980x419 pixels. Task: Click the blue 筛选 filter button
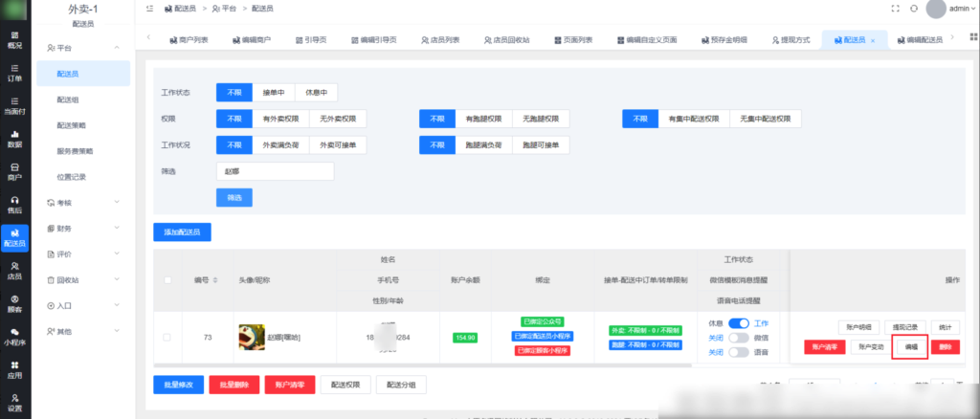pos(234,197)
